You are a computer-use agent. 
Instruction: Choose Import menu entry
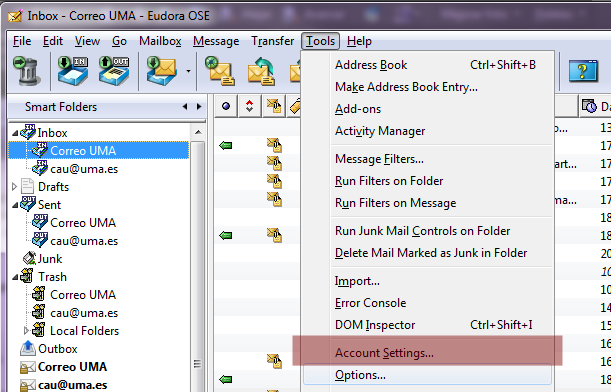pyautogui.click(x=427, y=281)
